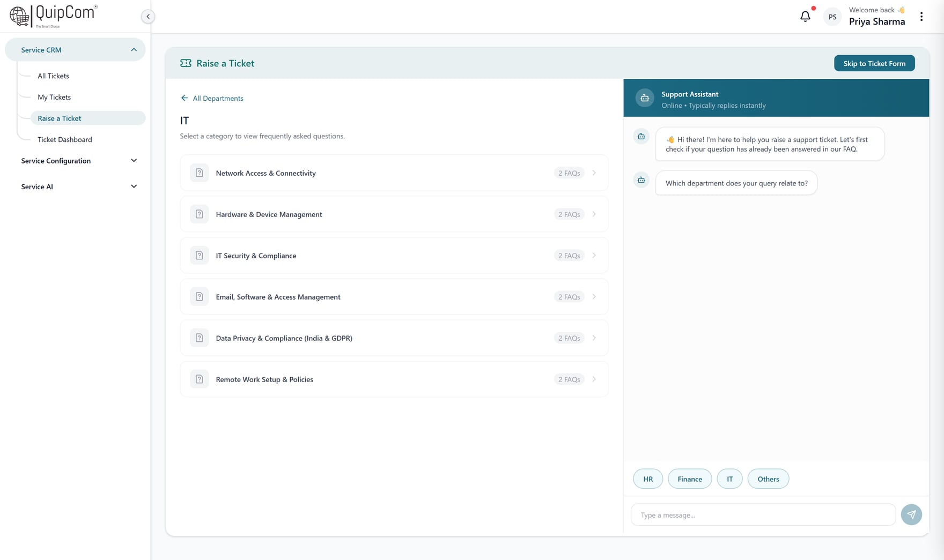The height and width of the screenshot is (560, 944).
Task: Click the Data Privacy & Compliance document icon
Action: point(200,338)
